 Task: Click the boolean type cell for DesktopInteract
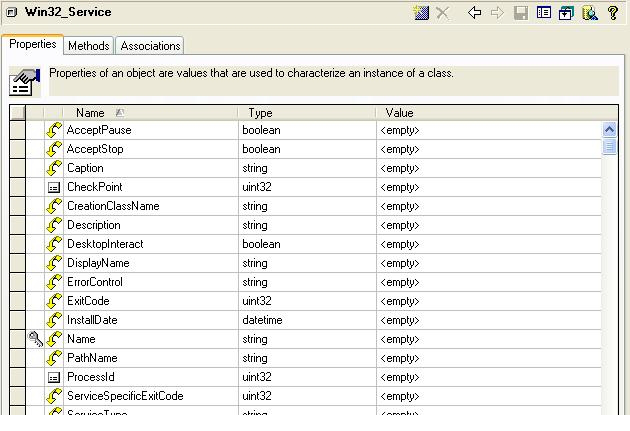pyautogui.click(x=307, y=244)
